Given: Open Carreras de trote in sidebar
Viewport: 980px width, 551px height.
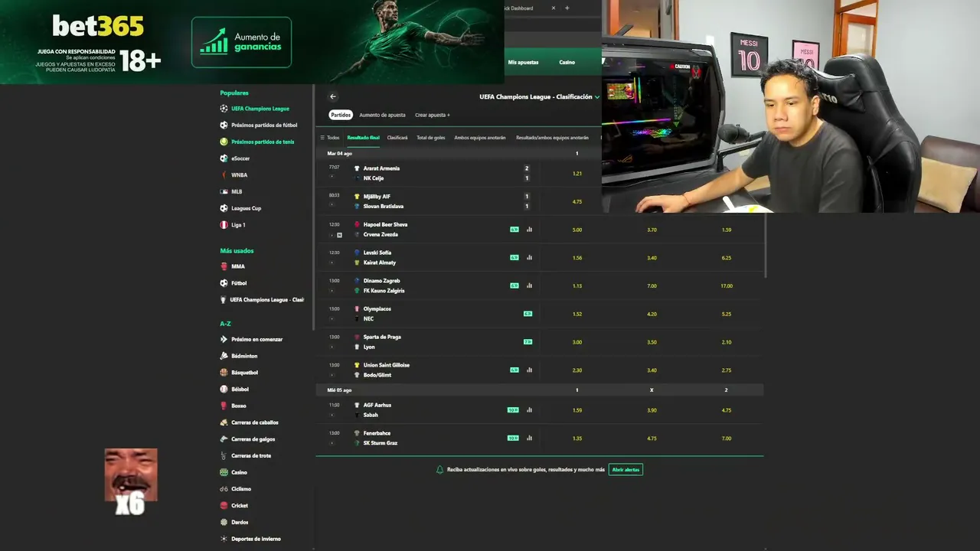Looking at the screenshot, I should tap(251, 455).
